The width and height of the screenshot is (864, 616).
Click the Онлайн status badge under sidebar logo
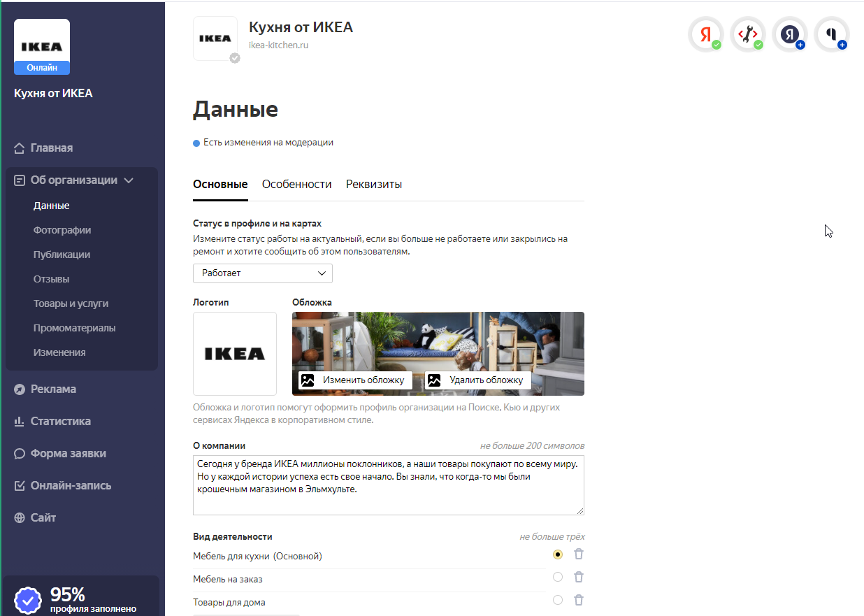coord(42,68)
